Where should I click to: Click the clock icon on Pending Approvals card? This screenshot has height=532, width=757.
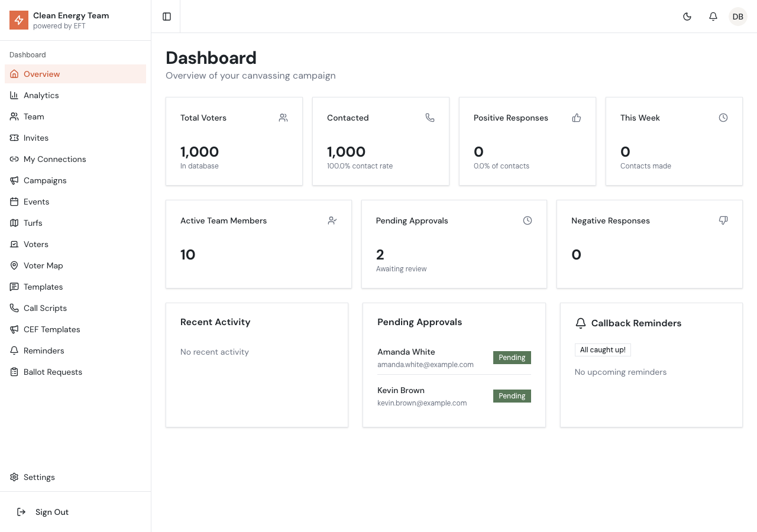click(x=528, y=220)
